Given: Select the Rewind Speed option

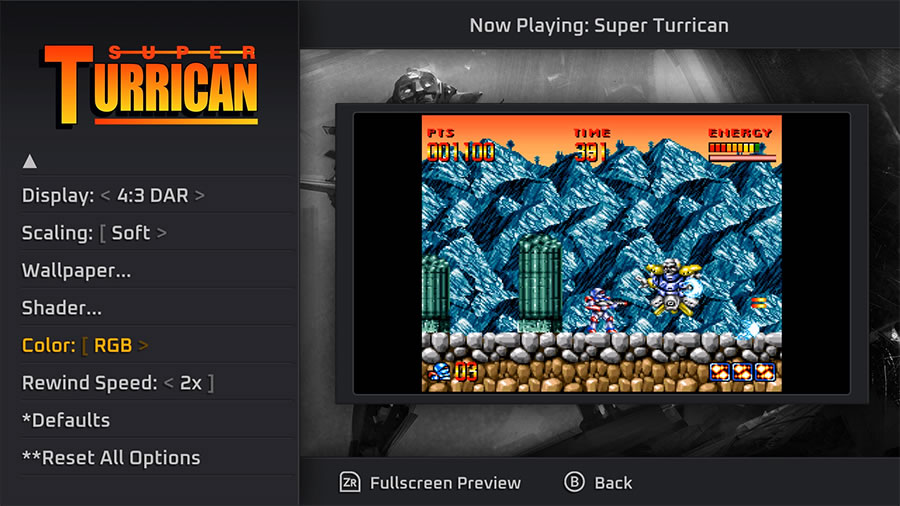Looking at the screenshot, I should pos(156,383).
